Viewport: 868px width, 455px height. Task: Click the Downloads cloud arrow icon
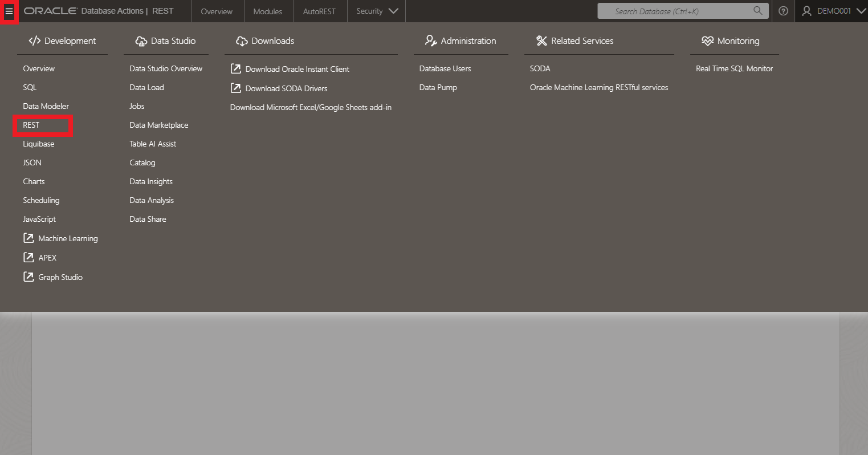(242, 41)
